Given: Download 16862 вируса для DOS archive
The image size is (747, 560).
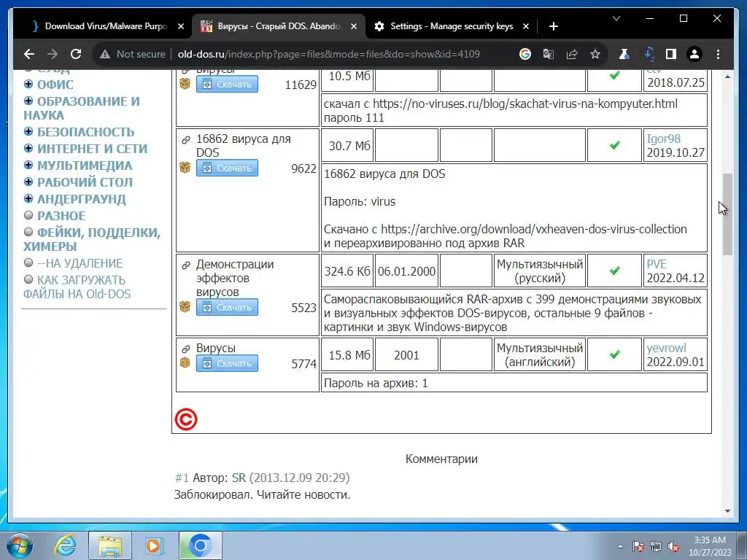Looking at the screenshot, I should 228,168.
